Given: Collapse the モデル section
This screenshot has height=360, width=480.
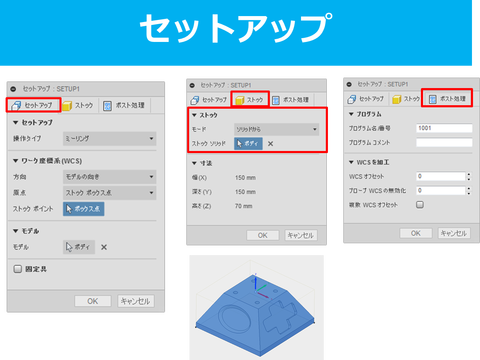Looking at the screenshot, I should (15, 231).
